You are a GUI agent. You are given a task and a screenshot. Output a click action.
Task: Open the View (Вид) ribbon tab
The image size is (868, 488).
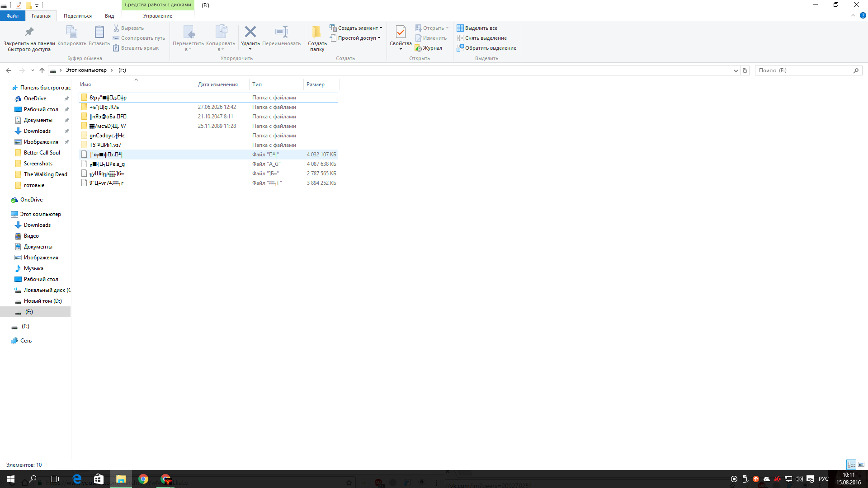click(x=109, y=16)
